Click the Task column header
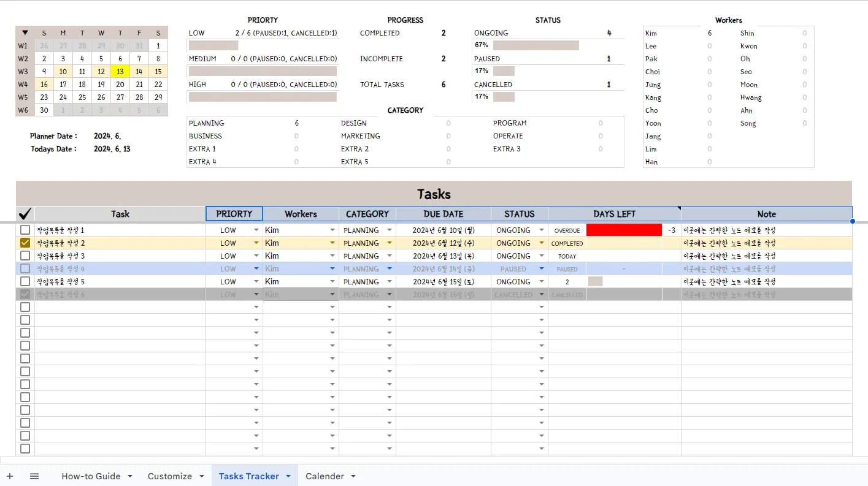The width and height of the screenshot is (868, 486). (x=120, y=214)
